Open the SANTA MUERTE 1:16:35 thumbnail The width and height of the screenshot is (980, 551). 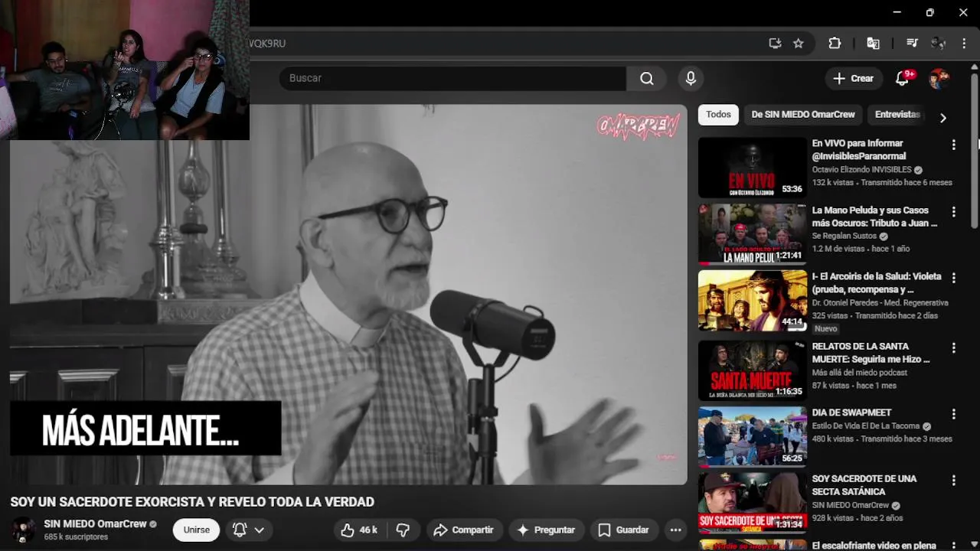[x=753, y=370]
